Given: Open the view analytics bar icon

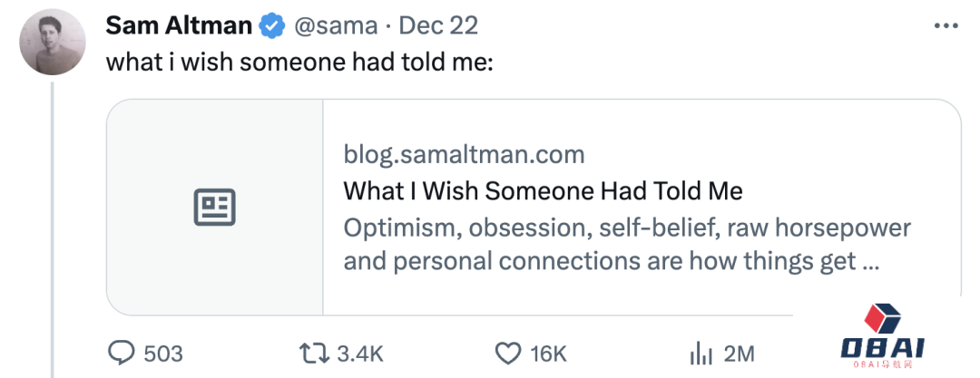Looking at the screenshot, I should [x=699, y=353].
